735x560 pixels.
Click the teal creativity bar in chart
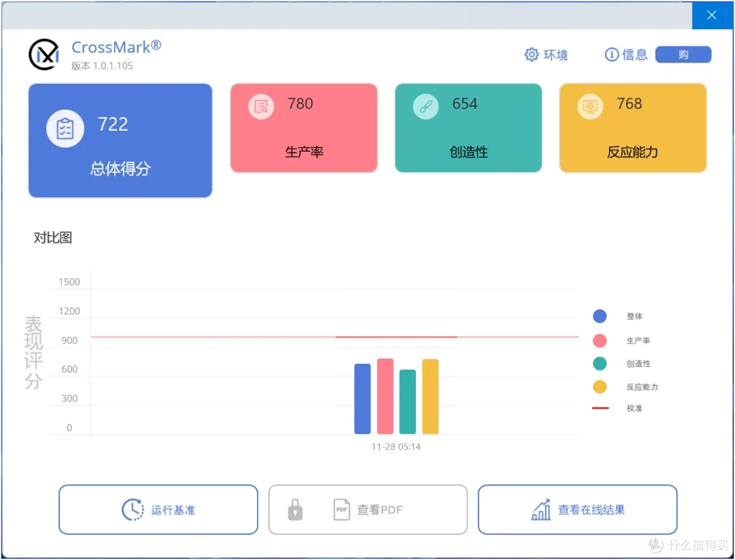pos(408,401)
